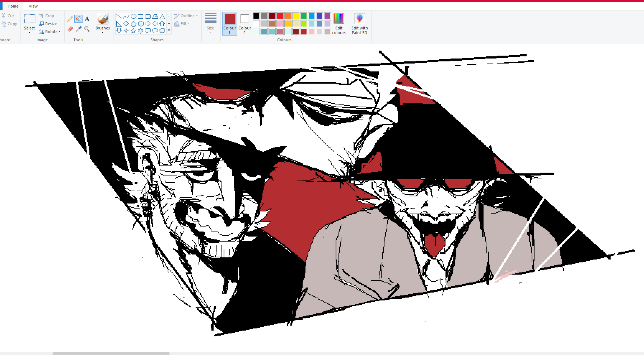644x355 pixels.
Task: Choose the Rectangle shape
Action: point(140,17)
